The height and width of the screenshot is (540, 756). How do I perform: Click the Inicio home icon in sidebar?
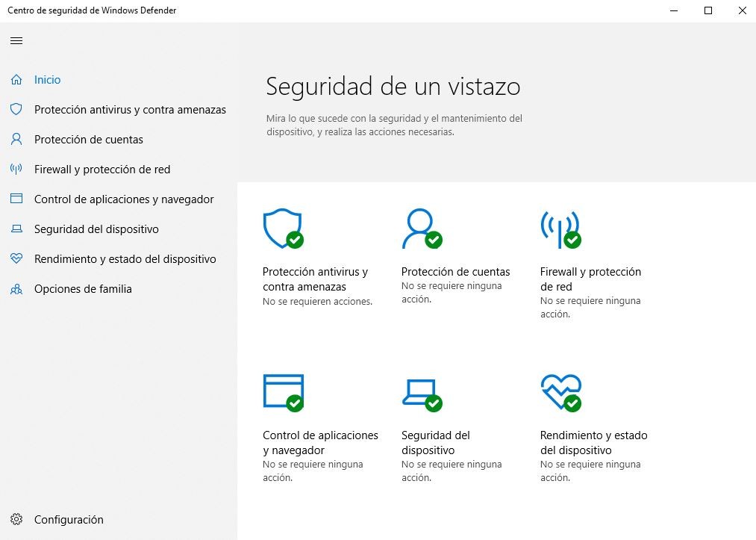16,80
